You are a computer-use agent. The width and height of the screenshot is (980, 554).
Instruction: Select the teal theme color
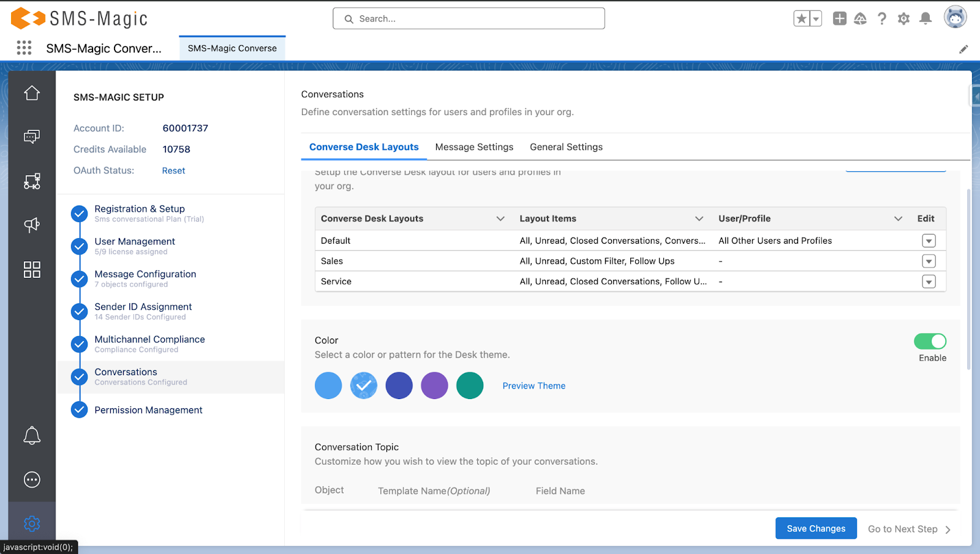(470, 386)
